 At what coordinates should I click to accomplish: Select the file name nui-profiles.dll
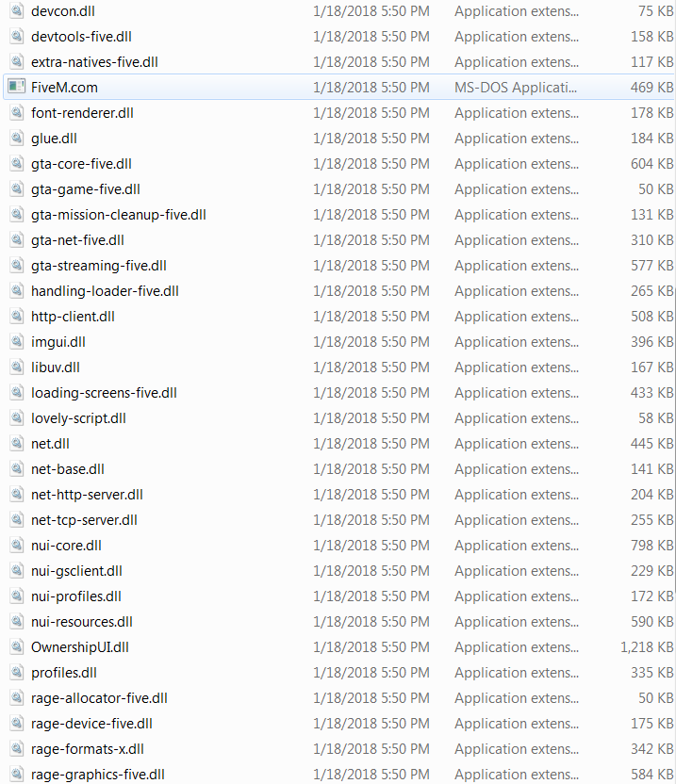tap(76, 597)
